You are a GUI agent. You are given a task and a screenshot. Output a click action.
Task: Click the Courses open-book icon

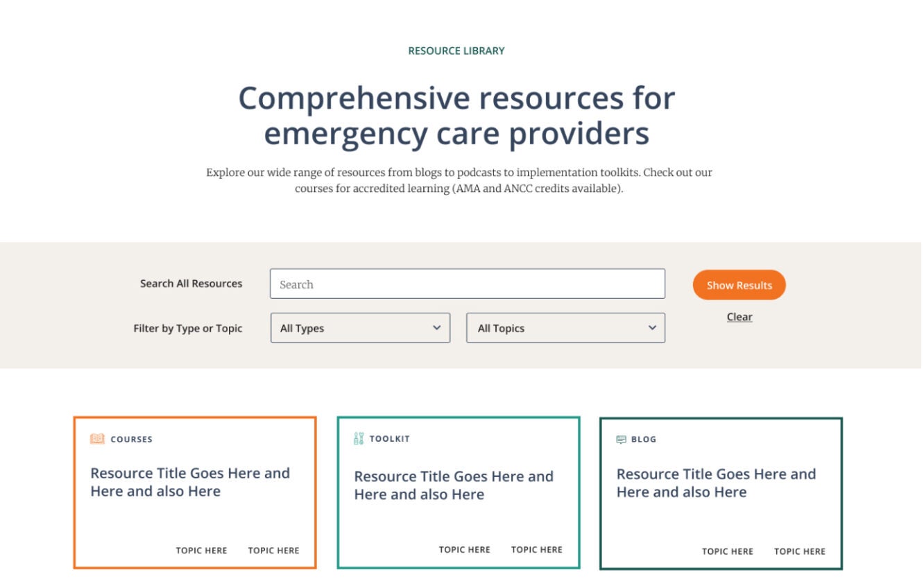pos(97,438)
